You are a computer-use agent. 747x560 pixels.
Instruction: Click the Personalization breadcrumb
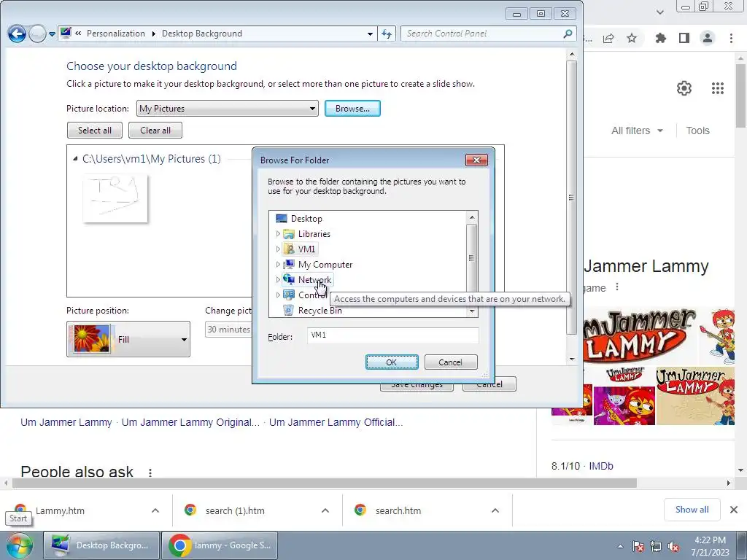(x=116, y=34)
